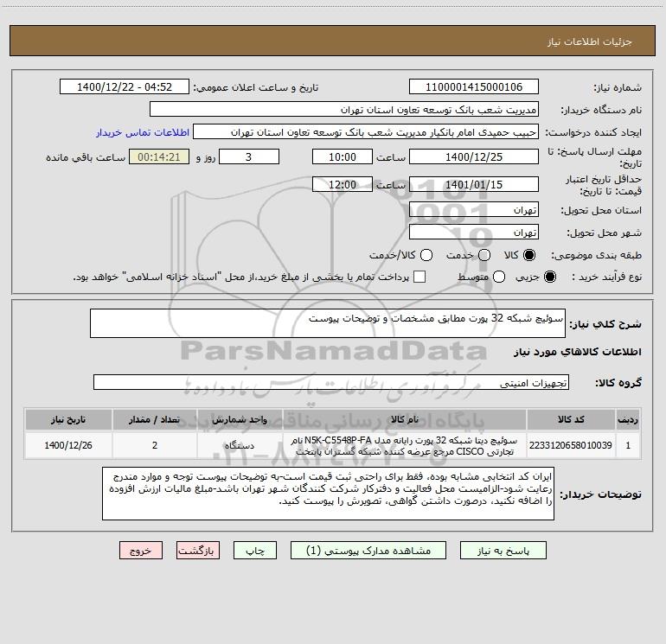Click the need number field 1100001415000106
The image size is (666, 644).
click(474, 87)
